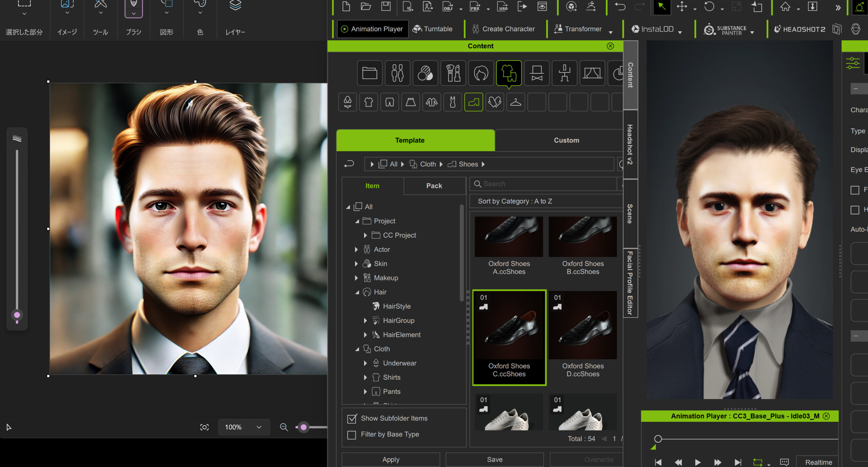
Task: Click the Makeup category icon
Action: 453,73
